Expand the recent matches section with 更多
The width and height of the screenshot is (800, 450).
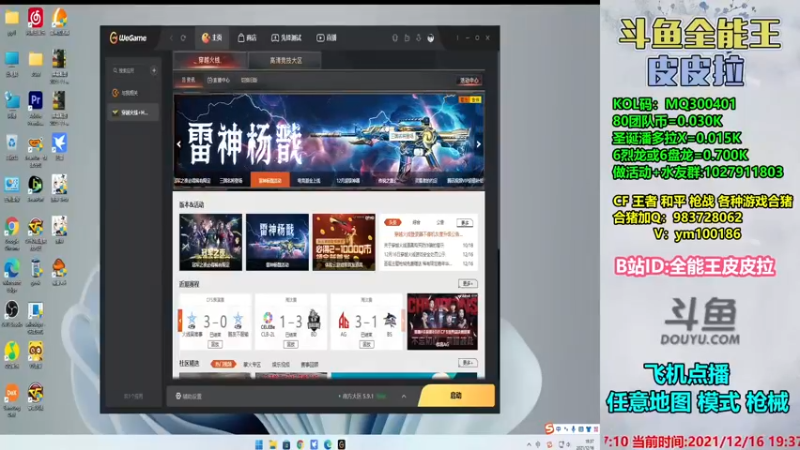click(x=467, y=284)
